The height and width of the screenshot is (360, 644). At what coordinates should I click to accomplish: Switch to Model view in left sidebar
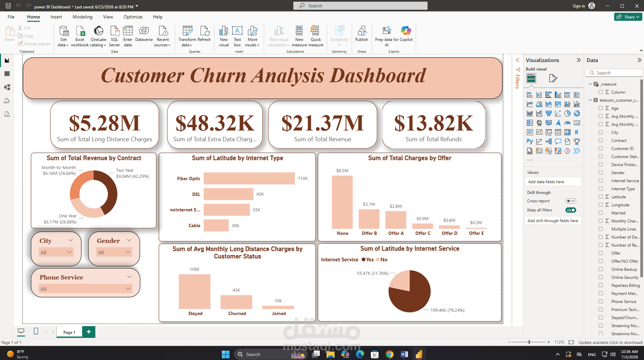coord(7,87)
